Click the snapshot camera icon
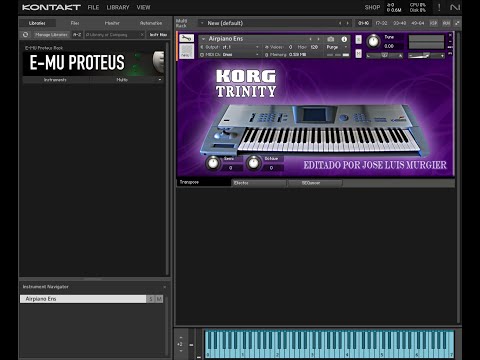The width and height of the screenshot is (480, 360). pyautogui.click(x=330, y=39)
